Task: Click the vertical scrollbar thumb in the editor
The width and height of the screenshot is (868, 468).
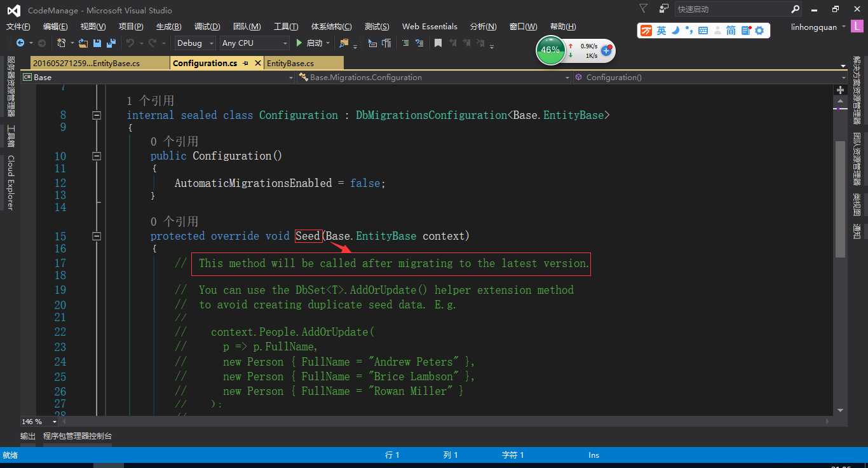Action: coord(840,198)
